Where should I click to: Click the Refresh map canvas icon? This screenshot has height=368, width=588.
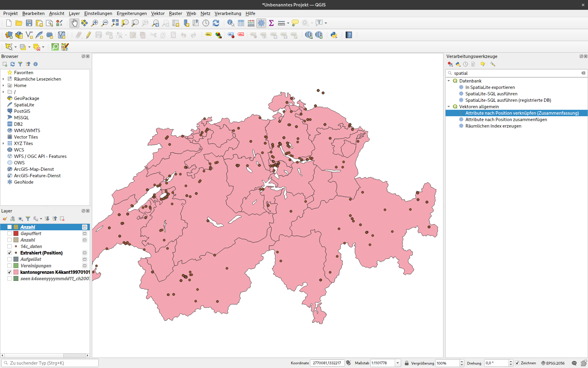(216, 23)
